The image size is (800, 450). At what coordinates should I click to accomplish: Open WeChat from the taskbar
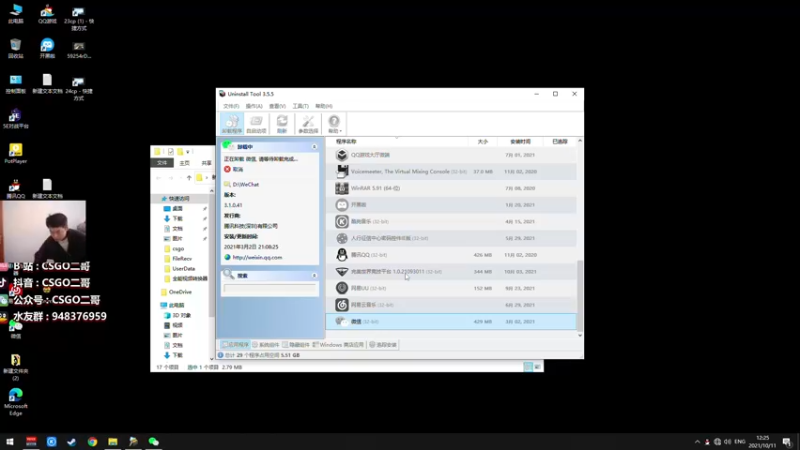[154, 442]
